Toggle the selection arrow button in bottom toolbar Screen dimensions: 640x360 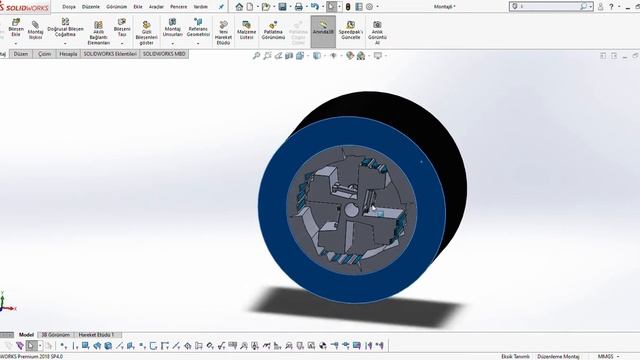tap(31, 346)
